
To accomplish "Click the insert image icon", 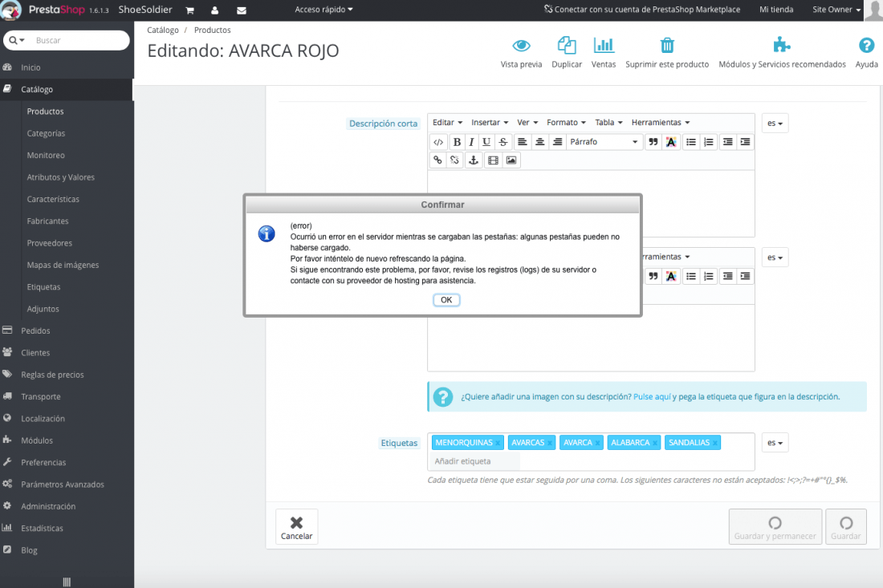I will [511, 160].
